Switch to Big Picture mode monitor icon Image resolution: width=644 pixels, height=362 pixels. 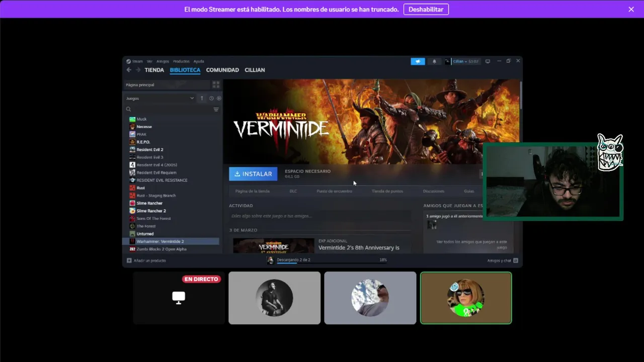pyautogui.click(x=488, y=61)
